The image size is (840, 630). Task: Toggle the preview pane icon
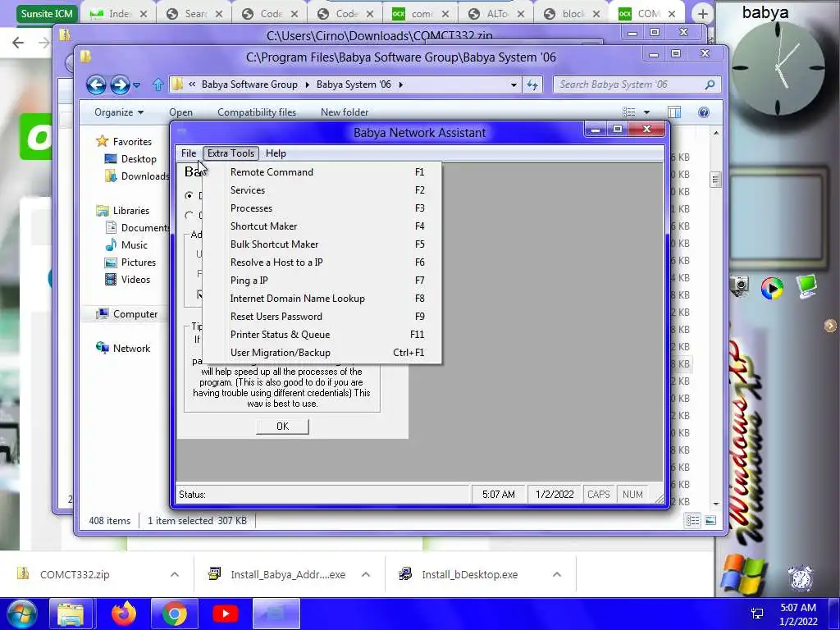[674, 112]
